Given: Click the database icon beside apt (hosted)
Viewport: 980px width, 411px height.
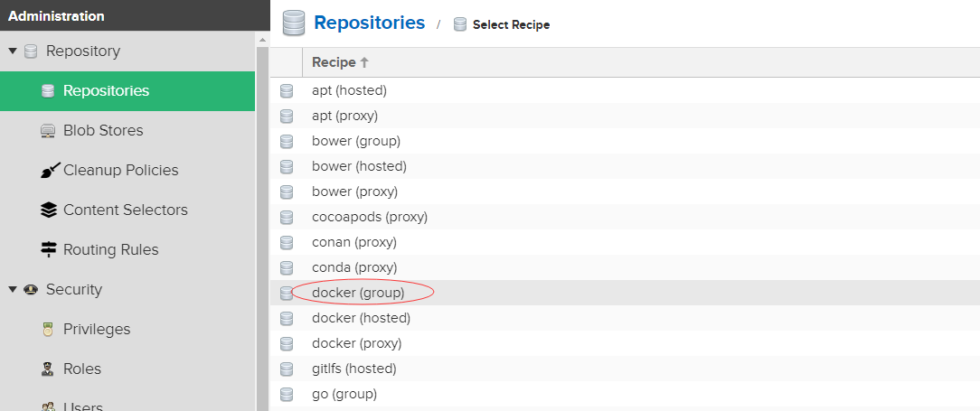Looking at the screenshot, I should [287, 91].
